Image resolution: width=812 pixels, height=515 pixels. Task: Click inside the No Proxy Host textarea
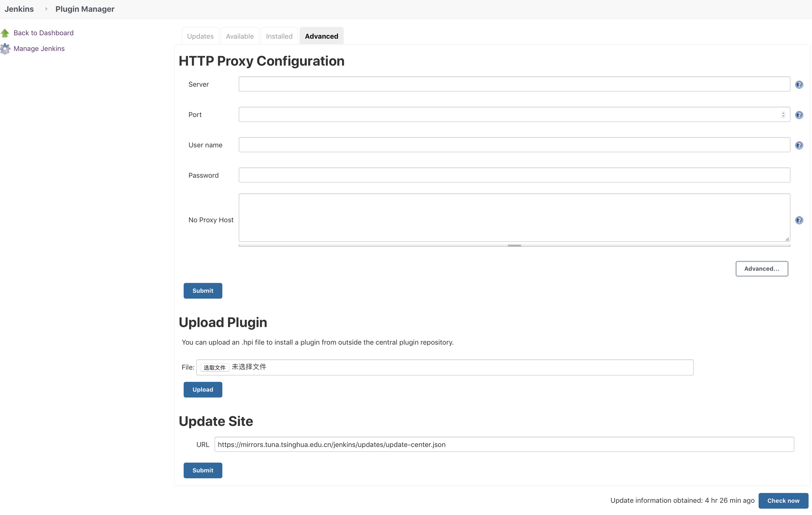click(x=514, y=217)
